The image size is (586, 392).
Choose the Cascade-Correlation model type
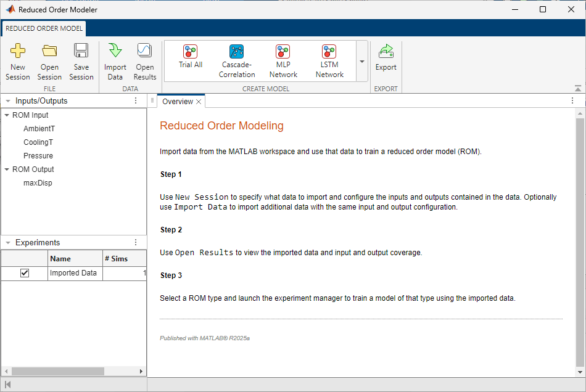237,52
